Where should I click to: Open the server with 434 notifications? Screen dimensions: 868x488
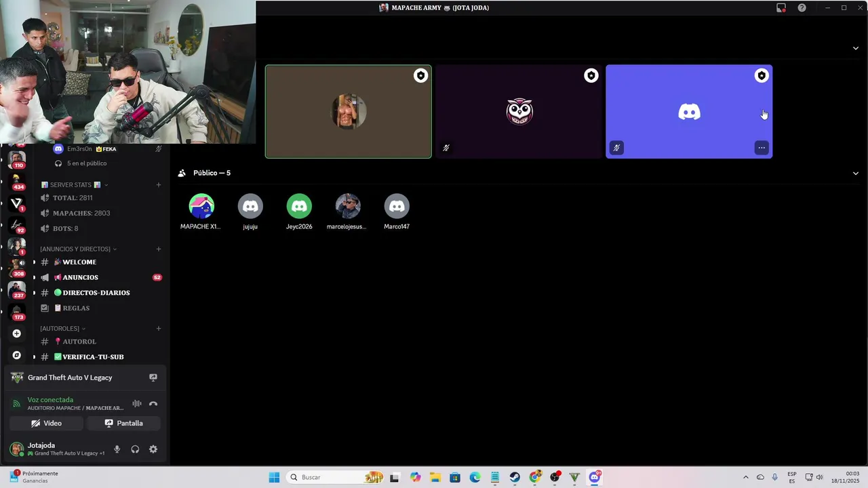(17, 181)
